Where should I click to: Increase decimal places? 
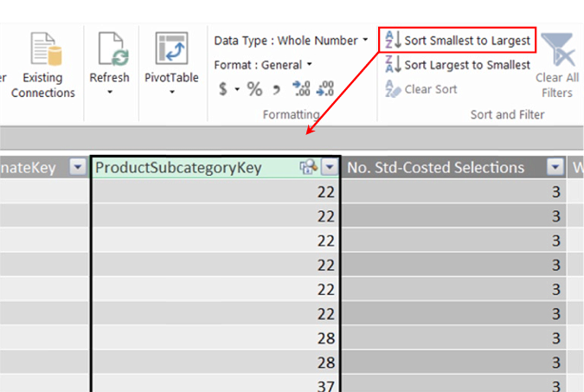[x=301, y=88]
